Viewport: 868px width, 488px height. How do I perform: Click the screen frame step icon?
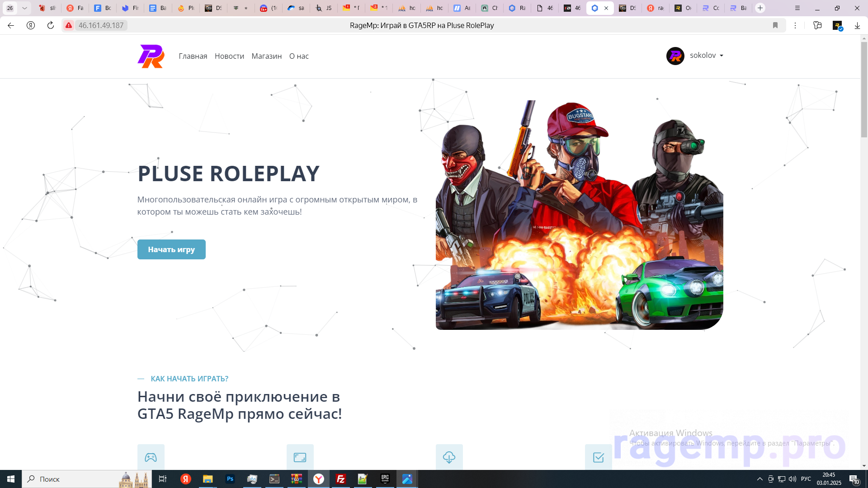click(x=300, y=457)
